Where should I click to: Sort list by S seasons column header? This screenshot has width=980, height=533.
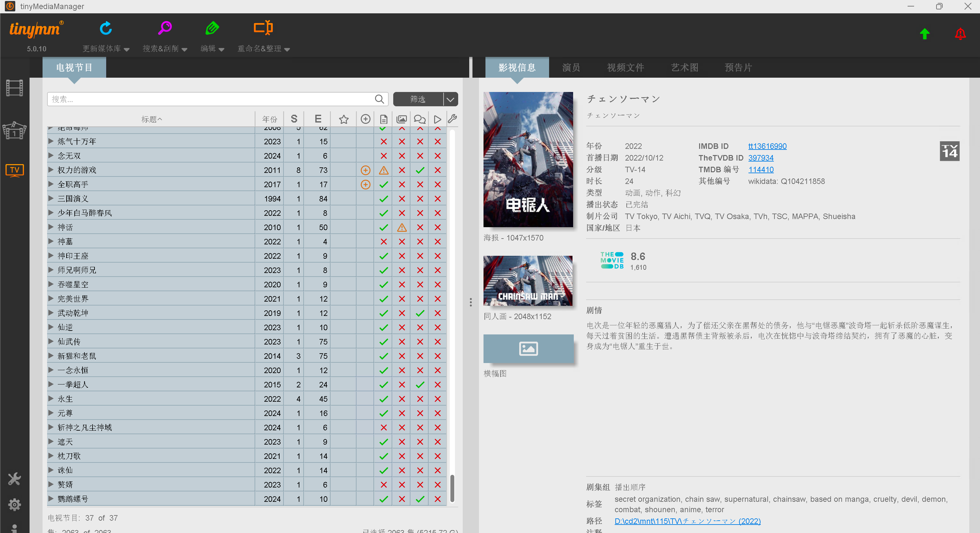[294, 119]
